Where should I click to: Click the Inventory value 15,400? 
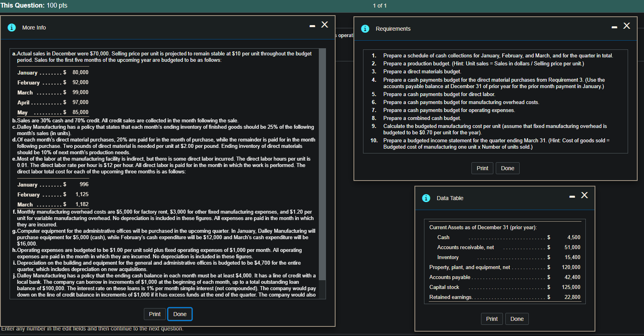click(x=572, y=257)
